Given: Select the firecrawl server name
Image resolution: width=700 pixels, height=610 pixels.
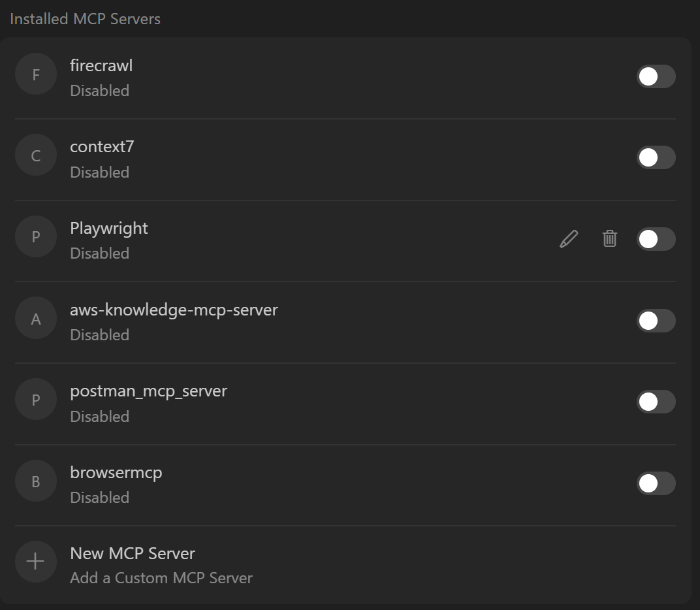Looking at the screenshot, I should click(x=101, y=66).
